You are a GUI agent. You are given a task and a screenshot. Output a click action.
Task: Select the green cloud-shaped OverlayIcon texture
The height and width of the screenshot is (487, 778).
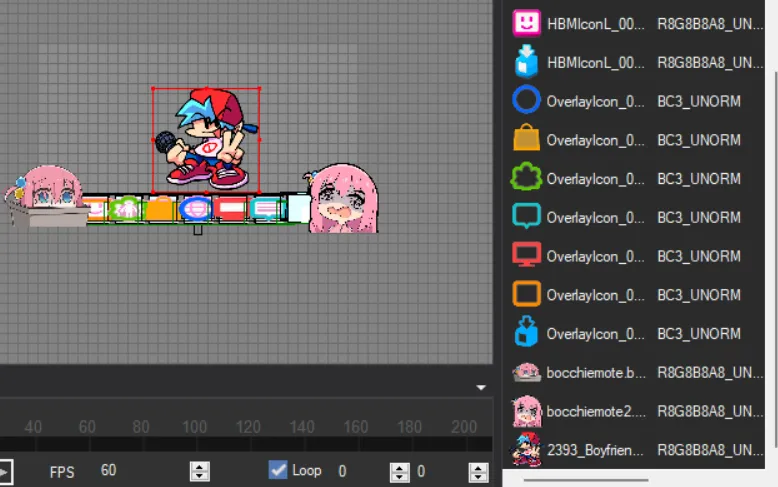coord(594,179)
